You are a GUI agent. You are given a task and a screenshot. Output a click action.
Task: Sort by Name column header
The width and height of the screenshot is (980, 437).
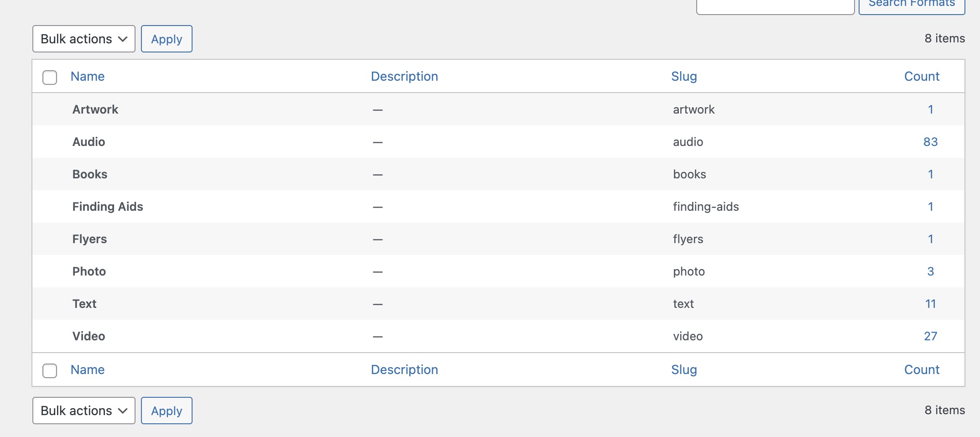point(88,76)
